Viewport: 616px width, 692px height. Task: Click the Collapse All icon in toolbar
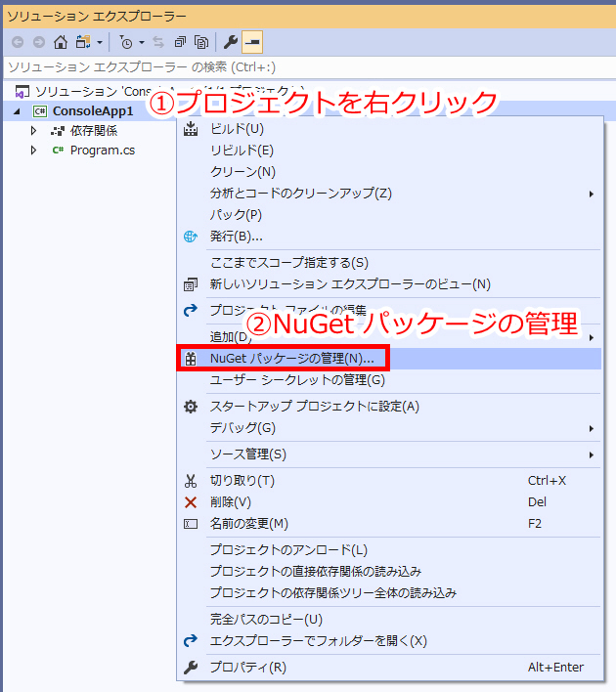coord(180,42)
